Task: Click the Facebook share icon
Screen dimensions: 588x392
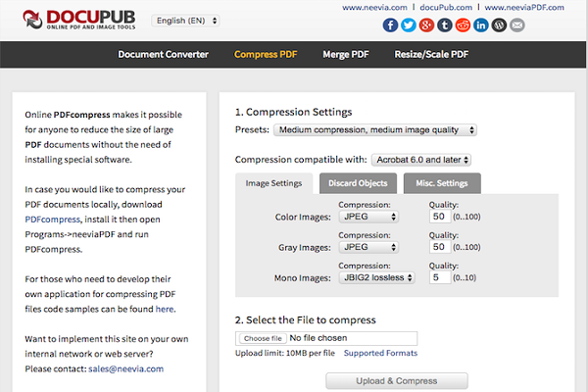Action: point(393,24)
